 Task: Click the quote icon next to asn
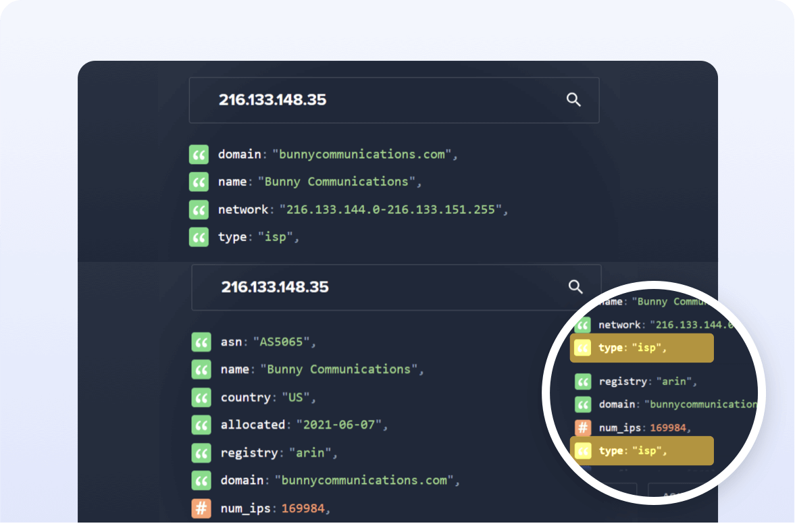coord(201,342)
